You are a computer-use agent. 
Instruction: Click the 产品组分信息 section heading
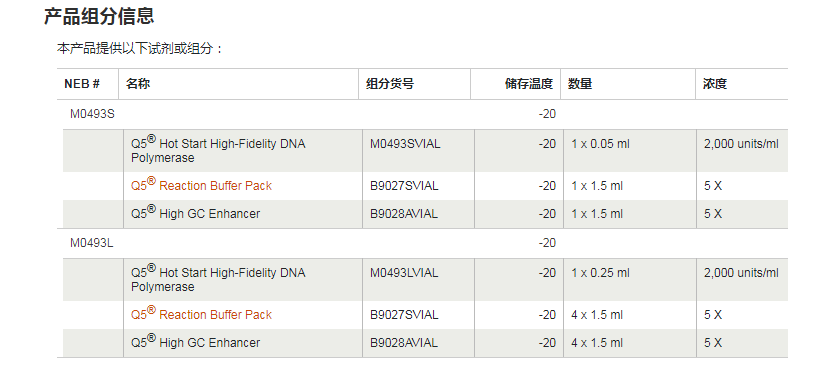99,16
